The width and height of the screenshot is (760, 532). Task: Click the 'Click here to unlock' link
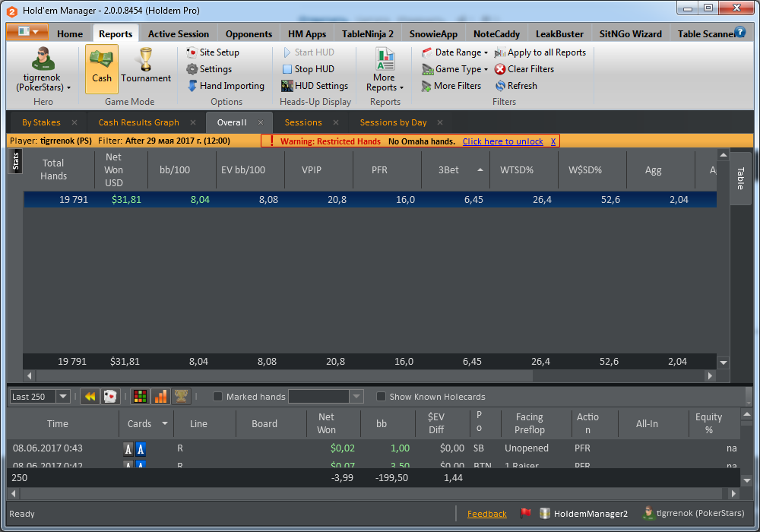coord(502,141)
